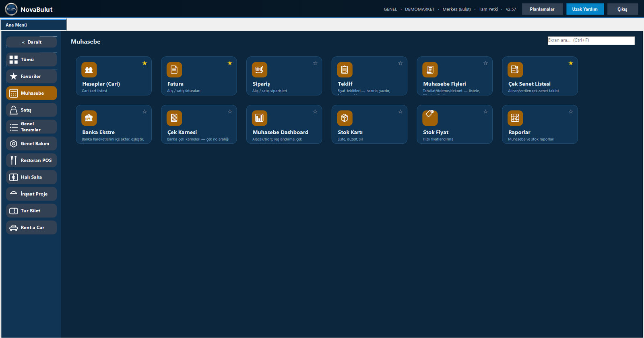The height and width of the screenshot is (338, 644).
Task: Open the Raporlar grid icon
Action: tap(515, 118)
